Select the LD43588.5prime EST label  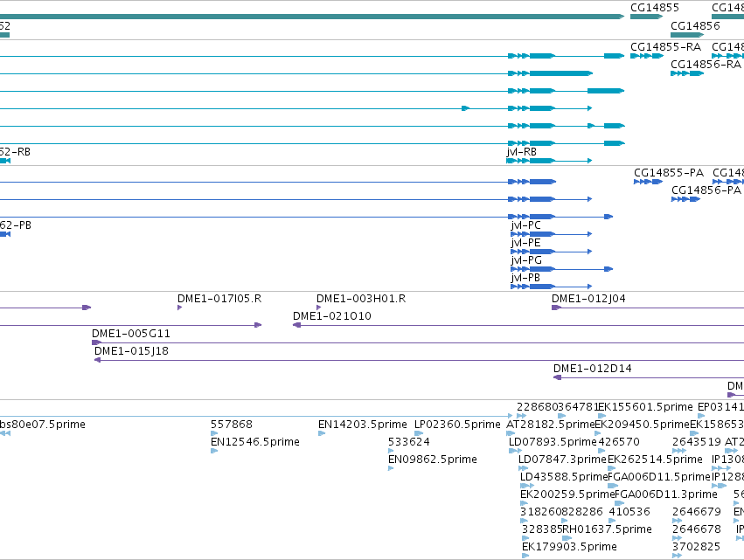pos(564,477)
